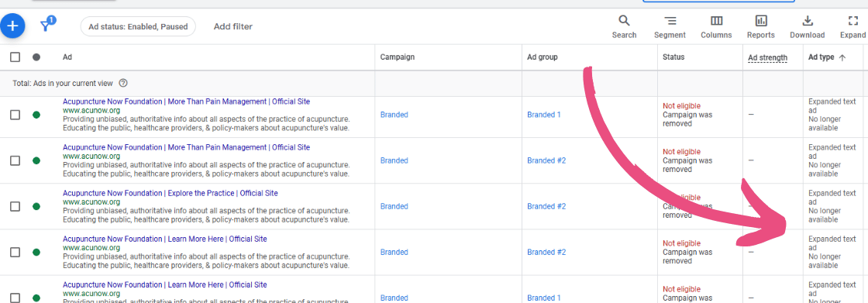Open the Segment options

(x=670, y=26)
